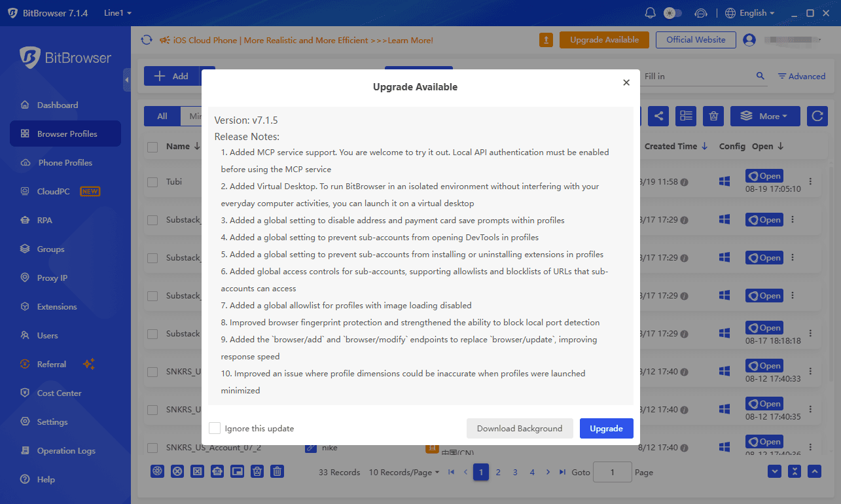The width and height of the screenshot is (841, 504).
Task: Go to Phone Profiles
Action: [x=65, y=162]
